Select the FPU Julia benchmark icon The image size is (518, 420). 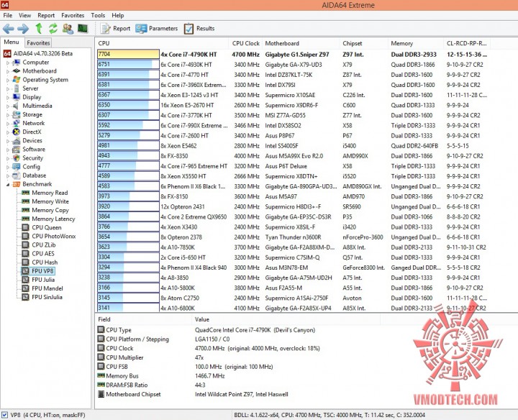25,280
